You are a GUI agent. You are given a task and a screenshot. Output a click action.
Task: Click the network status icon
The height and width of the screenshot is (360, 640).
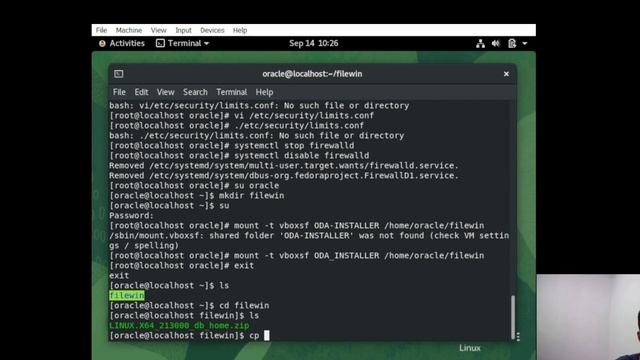pyautogui.click(x=480, y=44)
